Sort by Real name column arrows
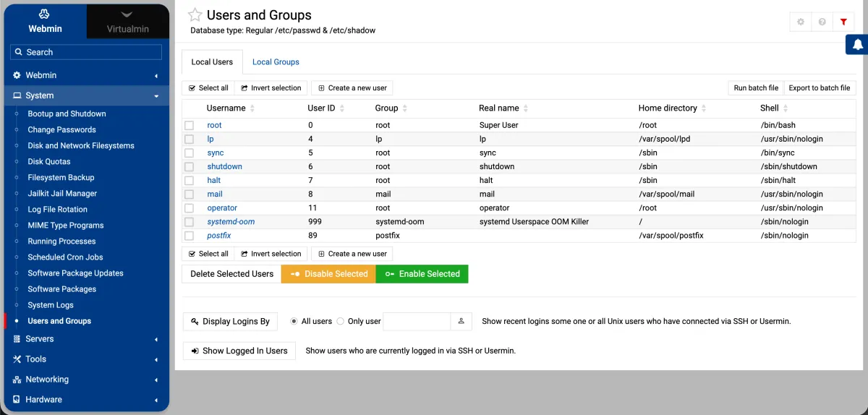The image size is (868, 415). click(526, 108)
